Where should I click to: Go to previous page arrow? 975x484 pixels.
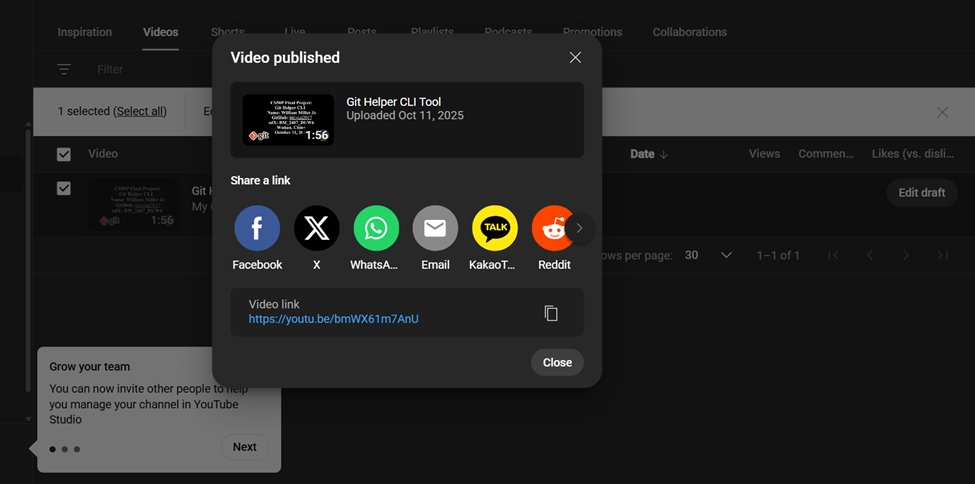point(870,255)
